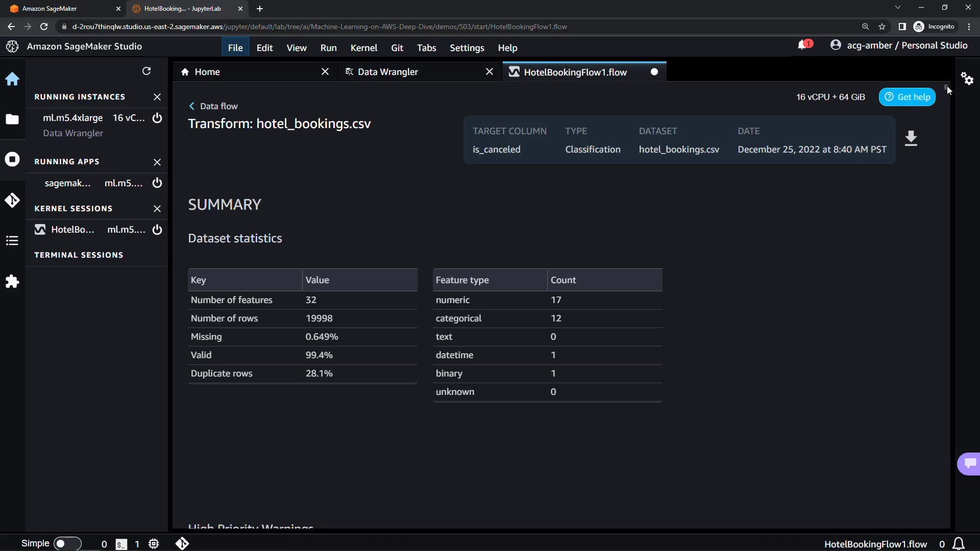Image resolution: width=980 pixels, height=551 pixels.
Task: Toggle the Simple mode switch
Action: [x=67, y=543]
